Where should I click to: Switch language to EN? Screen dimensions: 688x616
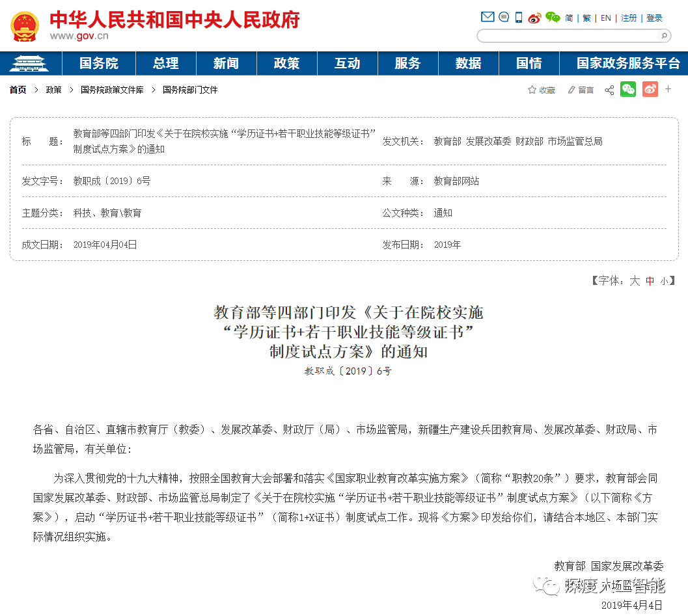pyautogui.click(x=605, y=18)
